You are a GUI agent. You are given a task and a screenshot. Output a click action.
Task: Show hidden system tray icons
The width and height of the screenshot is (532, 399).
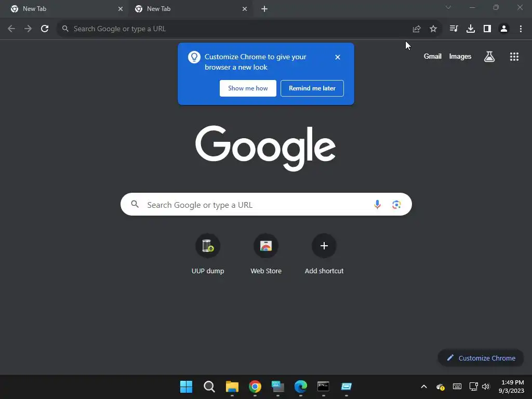click(x=424, y=387)
